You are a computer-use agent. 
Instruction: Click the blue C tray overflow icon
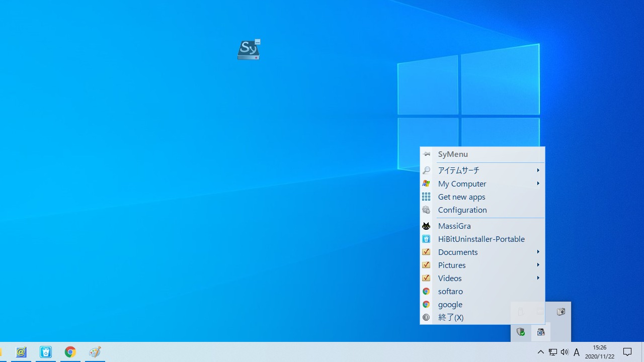click(x=541, y=332)
